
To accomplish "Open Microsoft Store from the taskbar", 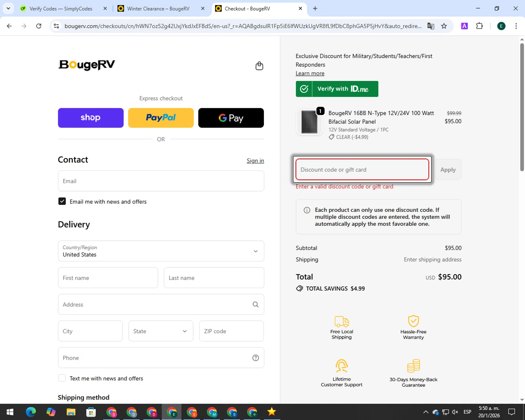I will coord(91,412).
